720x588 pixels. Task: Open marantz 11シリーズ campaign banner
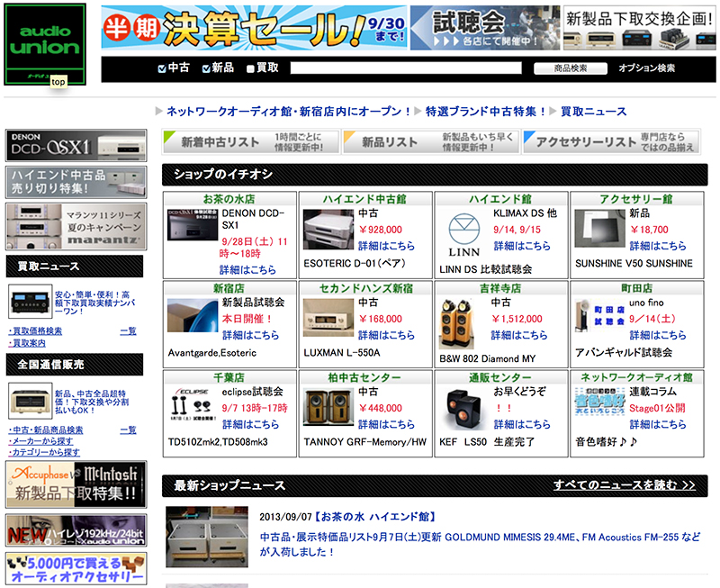(76, 227)
